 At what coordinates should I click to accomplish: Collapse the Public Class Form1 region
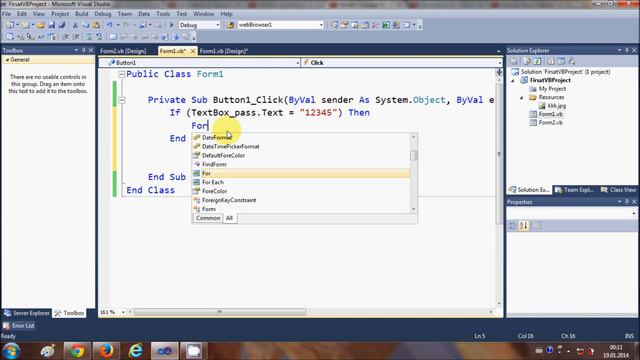121,74
